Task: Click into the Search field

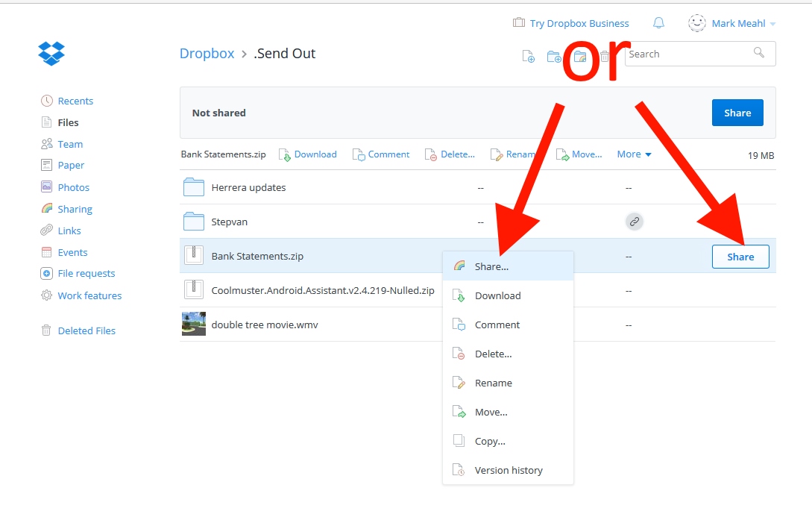Action: point(700,54)
